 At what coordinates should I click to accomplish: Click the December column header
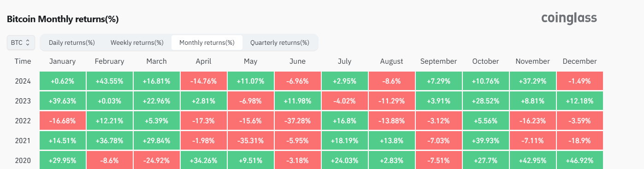579,61
